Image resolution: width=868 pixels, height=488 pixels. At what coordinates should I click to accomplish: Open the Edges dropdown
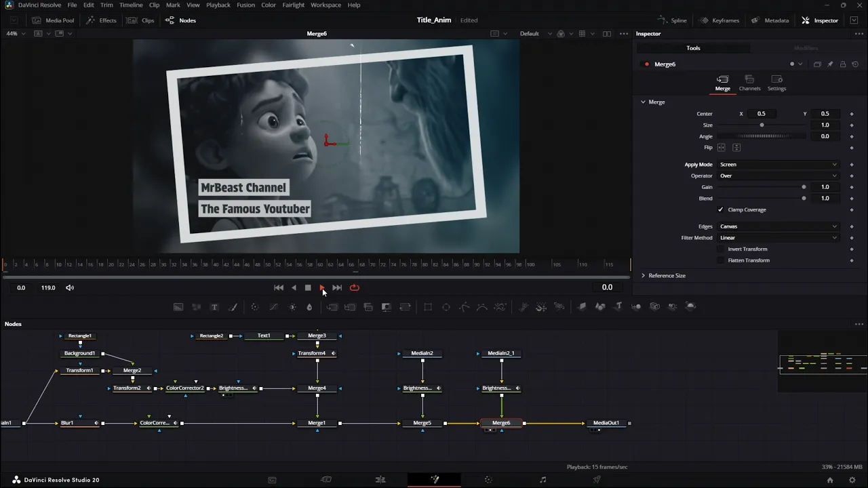pos(778,226)
